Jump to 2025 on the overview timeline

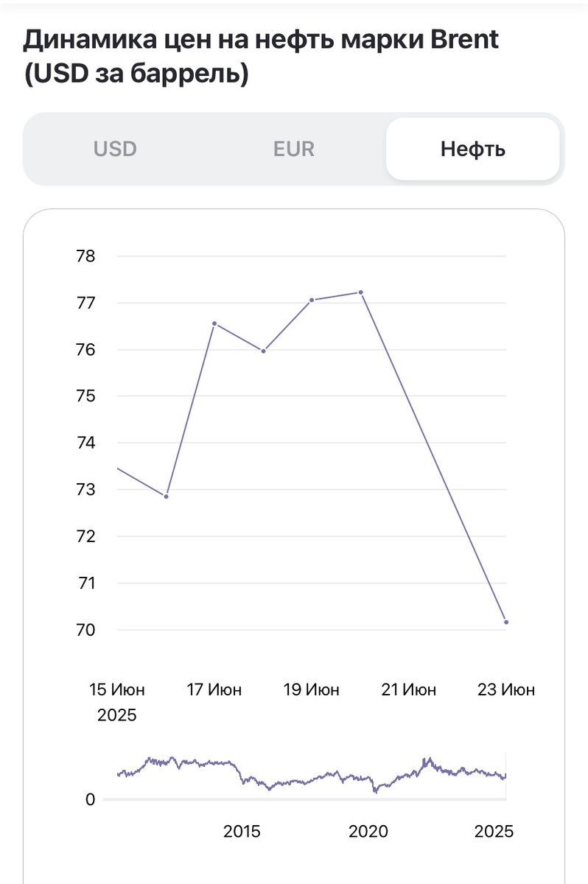pyautogui.click(x=494, y=832)
